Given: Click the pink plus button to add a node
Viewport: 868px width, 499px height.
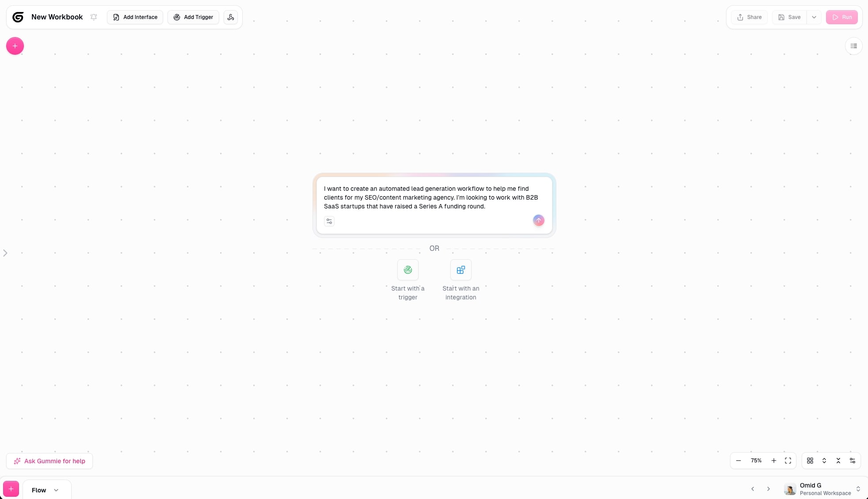Looking at the screenshot, I should coord(15,45).
